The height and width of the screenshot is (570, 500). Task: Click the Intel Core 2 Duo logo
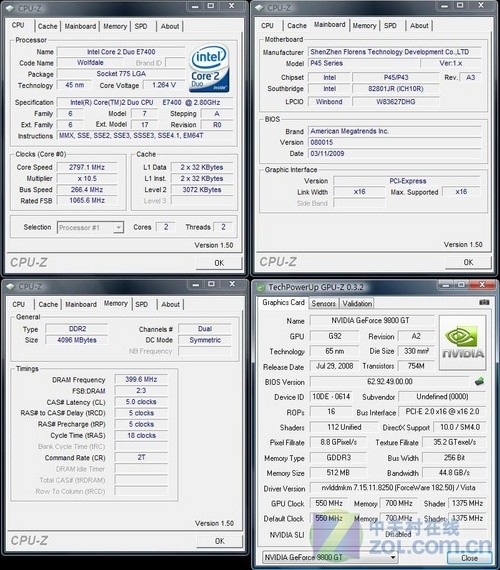point(209,68)
